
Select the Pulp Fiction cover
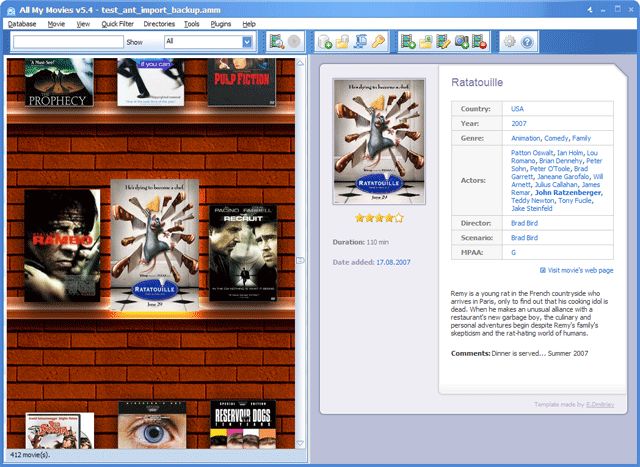242,82
